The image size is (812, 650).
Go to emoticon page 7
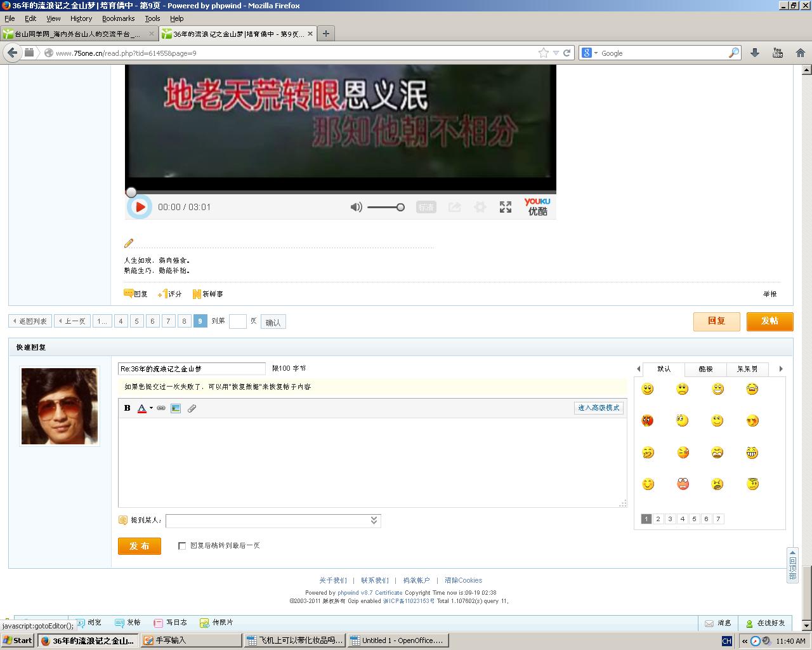(718, 519)
